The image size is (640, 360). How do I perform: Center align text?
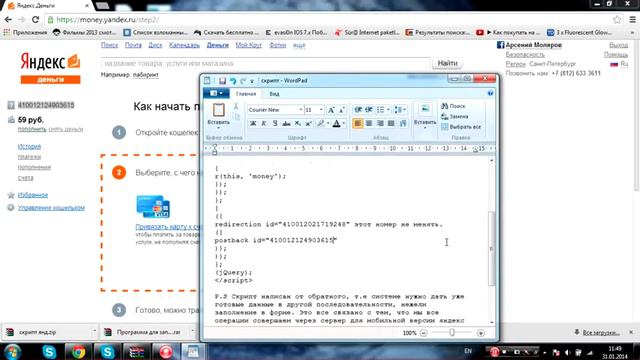(369, 123)
